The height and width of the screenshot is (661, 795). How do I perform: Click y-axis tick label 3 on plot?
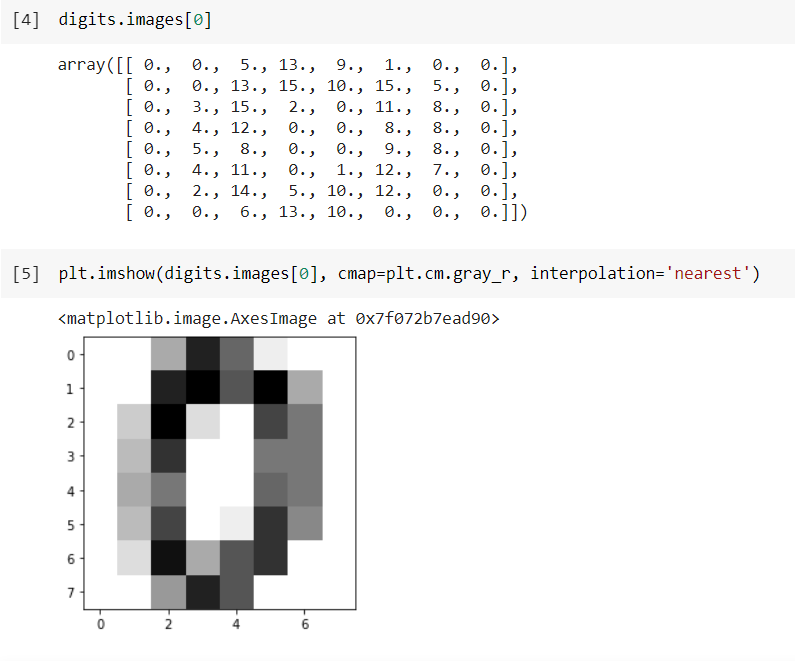tap(71, 457)
